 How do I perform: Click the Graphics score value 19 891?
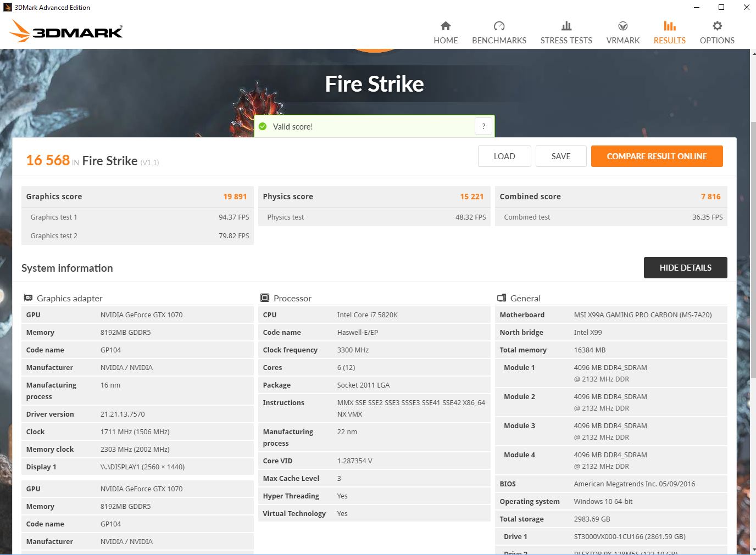point(235,197)
